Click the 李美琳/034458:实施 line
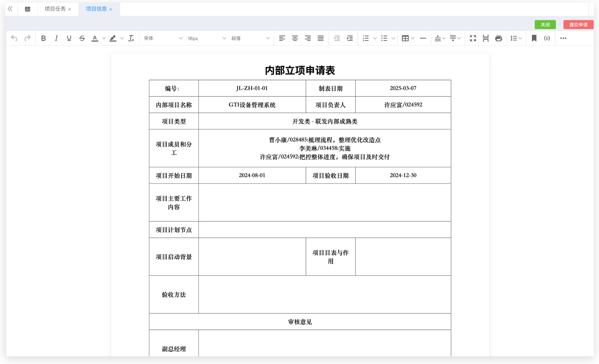This screenshot has height=364, width=599. click(x=325, y=148)
